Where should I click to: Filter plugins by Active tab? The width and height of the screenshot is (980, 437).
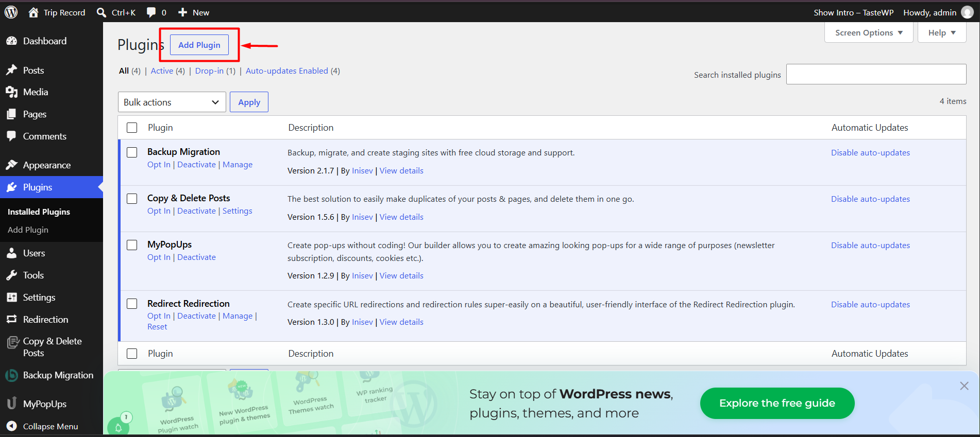point(162,71)
